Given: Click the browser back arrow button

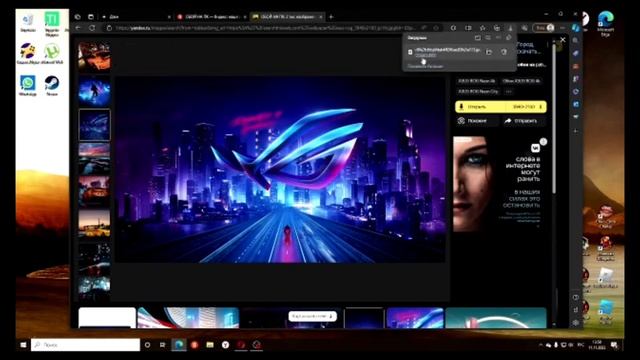Looking at the screenshot, I should click(x=78, y=28).
